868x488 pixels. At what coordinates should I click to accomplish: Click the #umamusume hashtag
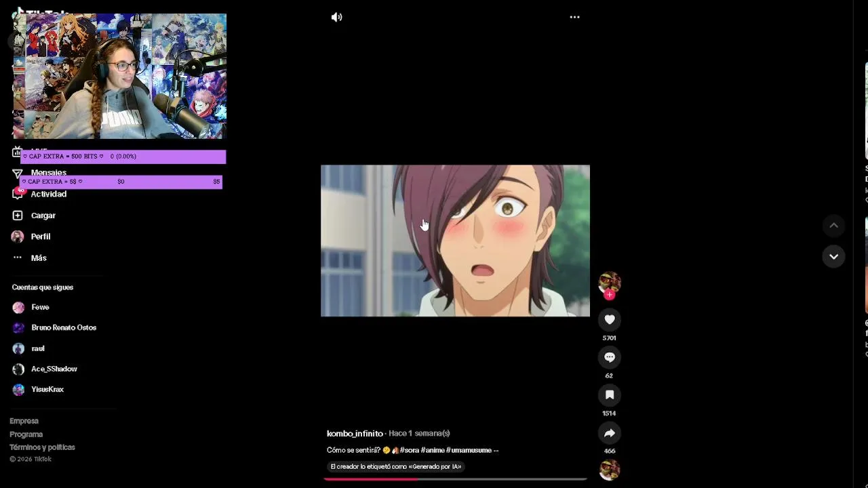tap(469, 450)
